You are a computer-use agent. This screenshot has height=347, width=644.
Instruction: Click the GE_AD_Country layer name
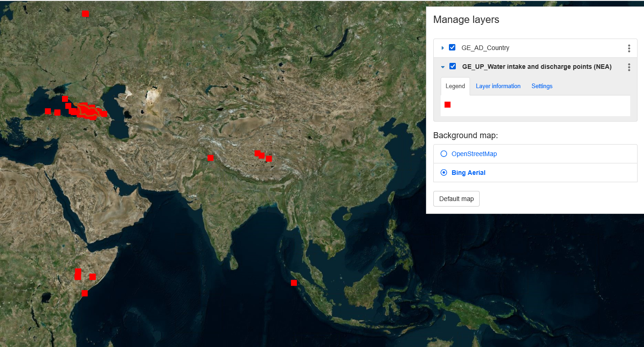point(485,48)
